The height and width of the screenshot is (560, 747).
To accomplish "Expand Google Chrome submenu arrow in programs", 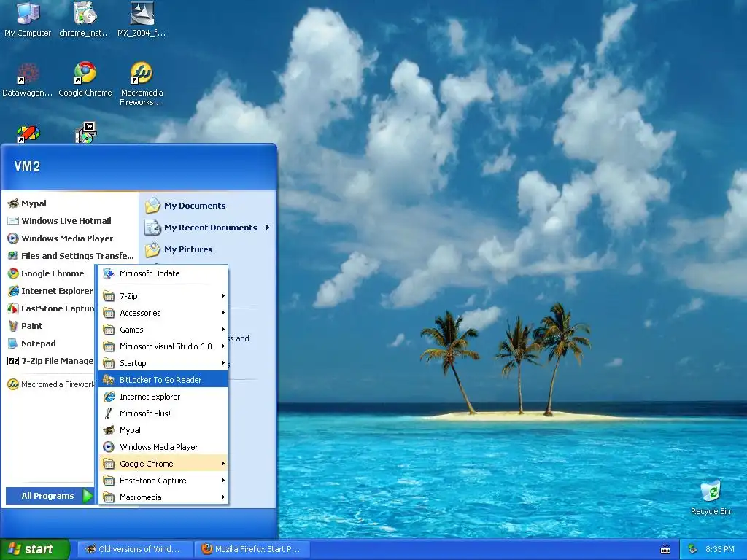I will pos(223,463).
